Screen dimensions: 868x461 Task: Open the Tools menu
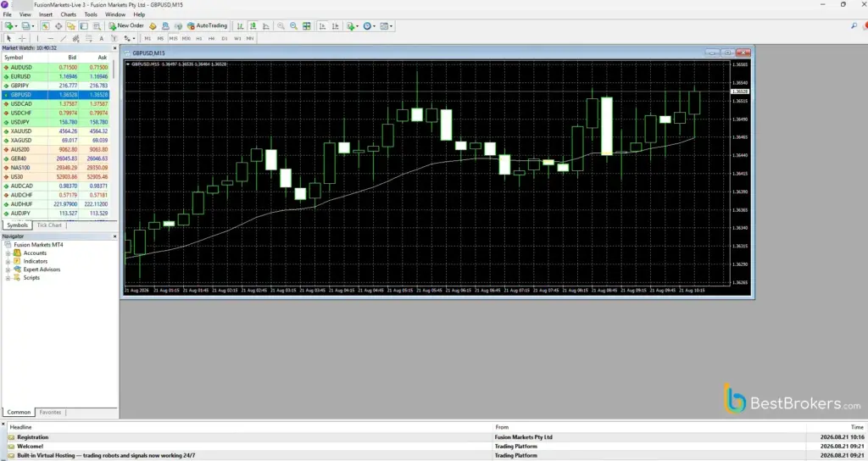(91, 14)
